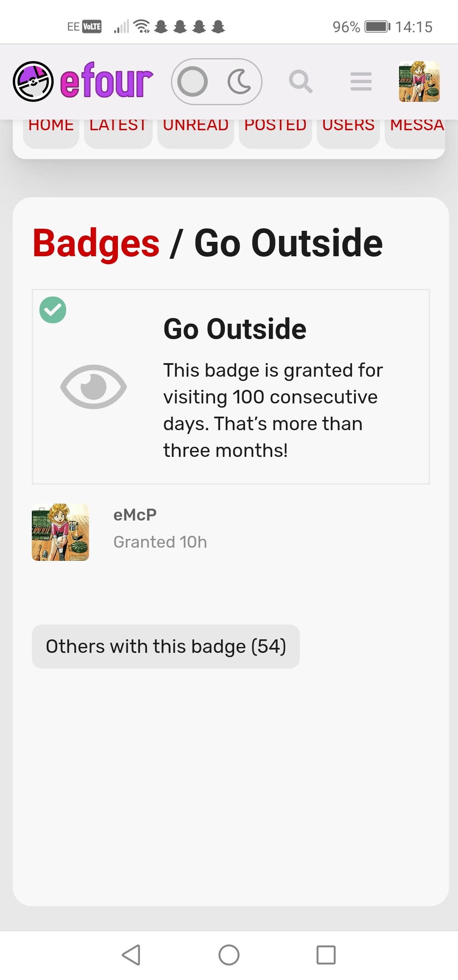Click the efour pokeball logo icon

33,81
